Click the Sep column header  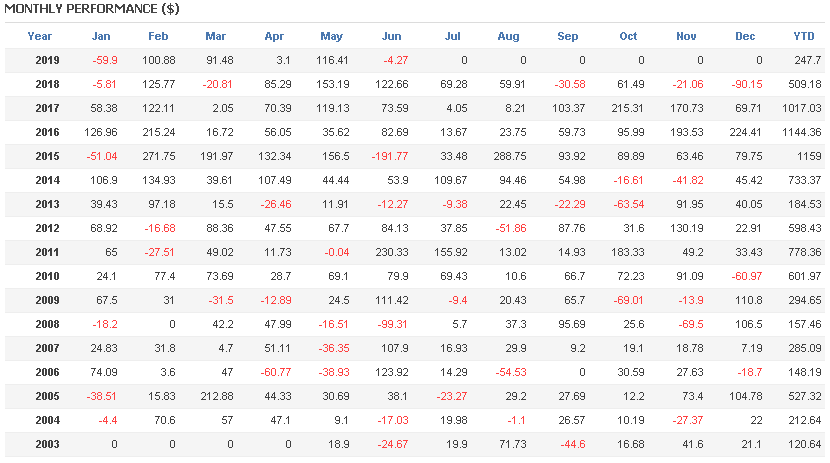click(567, 36)
